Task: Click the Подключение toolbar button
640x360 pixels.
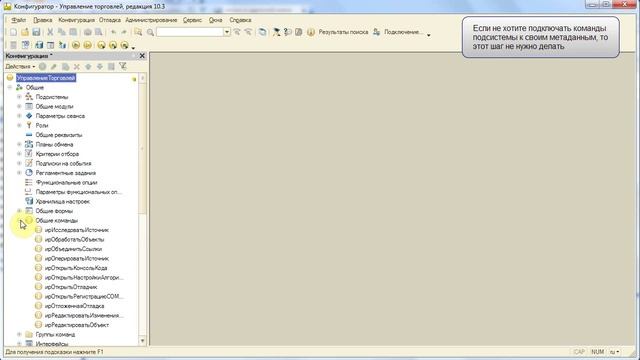Action: point(398,32)
